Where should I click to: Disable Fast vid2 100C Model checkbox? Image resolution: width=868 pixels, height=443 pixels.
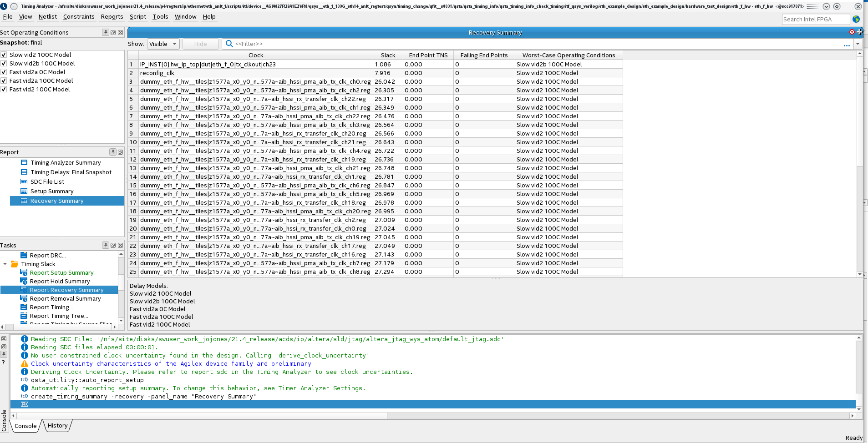[4, 89]
